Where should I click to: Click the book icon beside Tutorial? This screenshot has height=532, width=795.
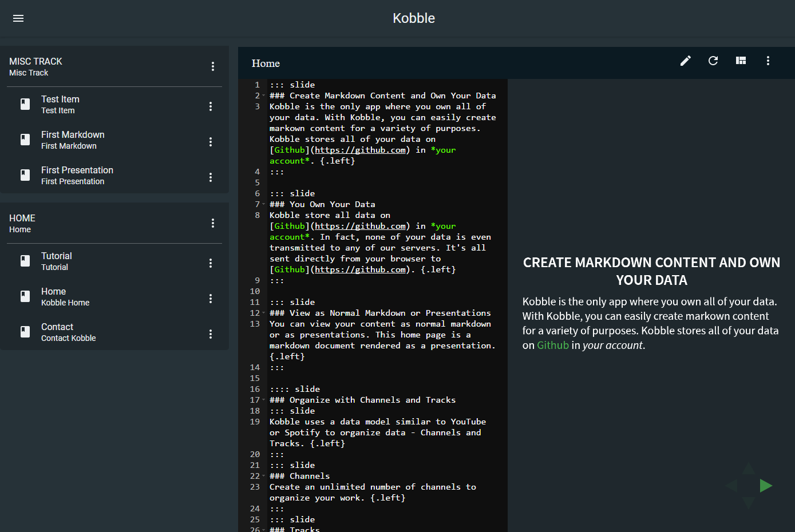[x=25, y=261]
